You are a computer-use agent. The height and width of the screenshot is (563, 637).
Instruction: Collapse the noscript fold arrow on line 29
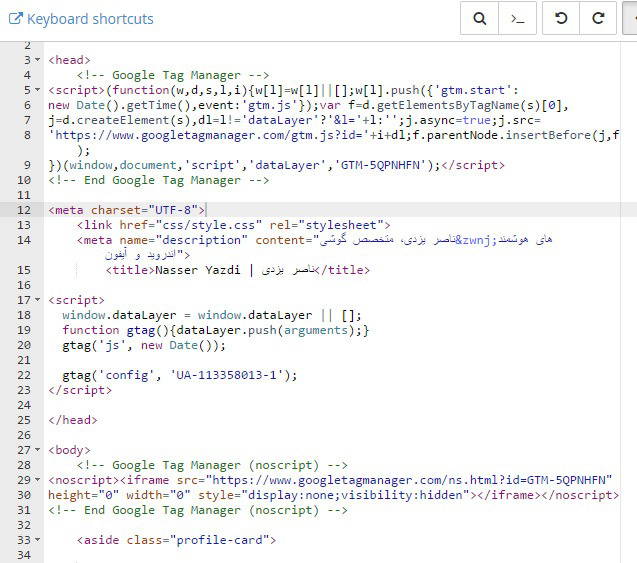tap(37, 480)
